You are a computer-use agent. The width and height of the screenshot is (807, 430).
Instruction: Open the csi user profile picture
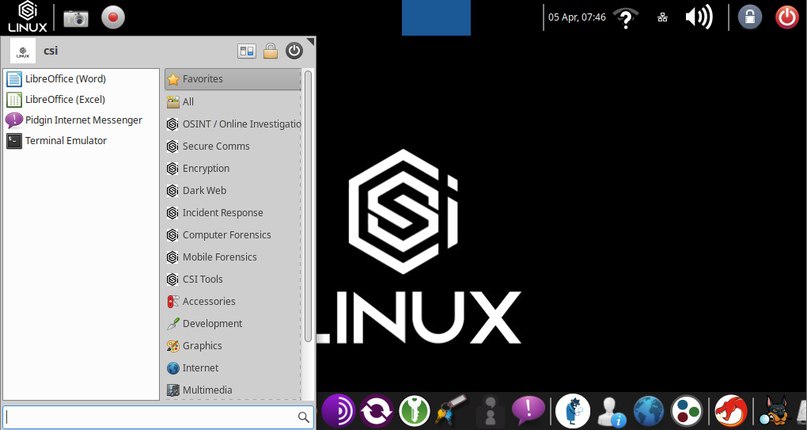coord(23,51)
